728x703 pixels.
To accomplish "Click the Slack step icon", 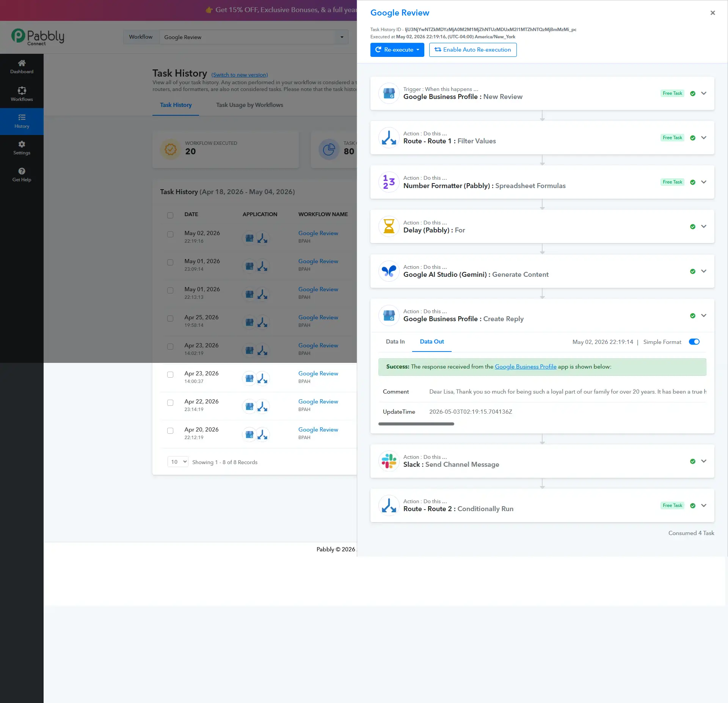I will tap(389, 461).
